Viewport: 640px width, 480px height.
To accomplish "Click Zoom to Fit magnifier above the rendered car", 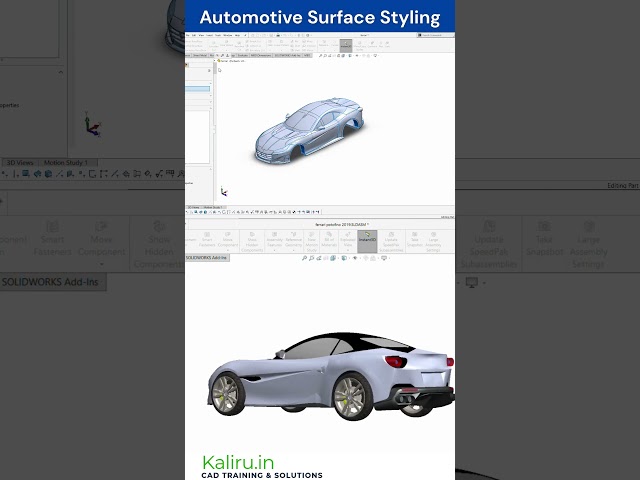I will tap(304, 258).
